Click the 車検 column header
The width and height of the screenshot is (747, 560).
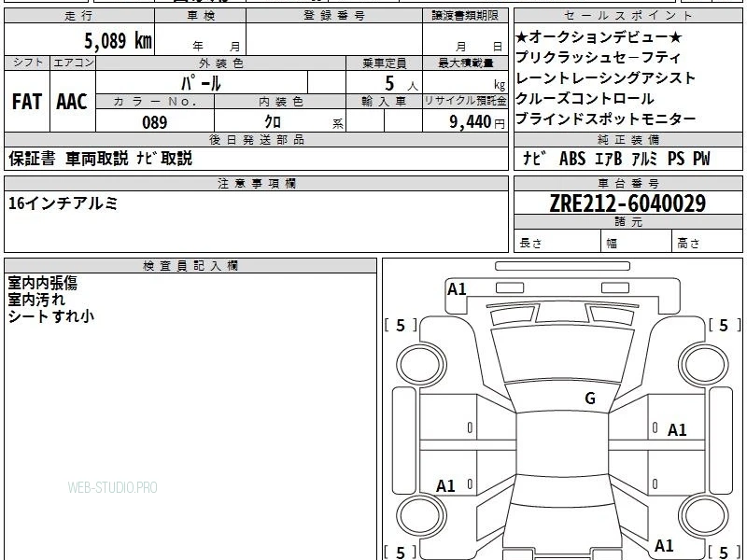pos(201,16)
